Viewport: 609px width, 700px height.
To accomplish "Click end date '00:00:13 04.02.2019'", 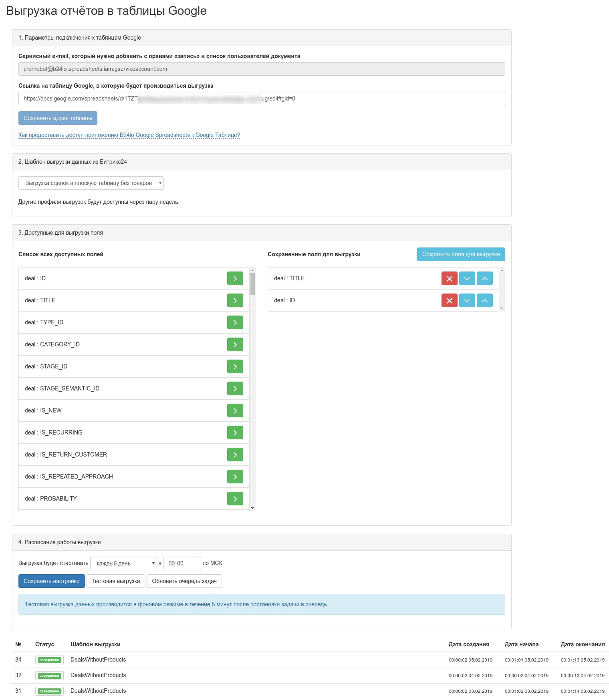I will pos(583,676).
